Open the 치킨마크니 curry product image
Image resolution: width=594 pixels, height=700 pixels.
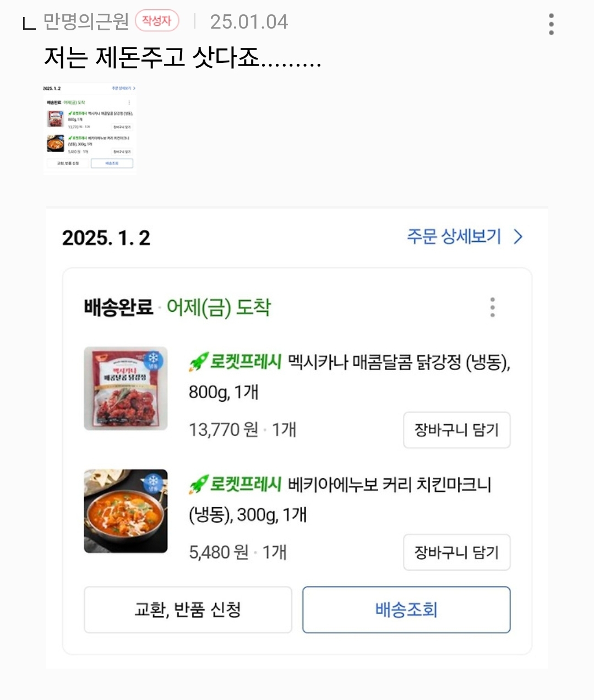point(126,511)
